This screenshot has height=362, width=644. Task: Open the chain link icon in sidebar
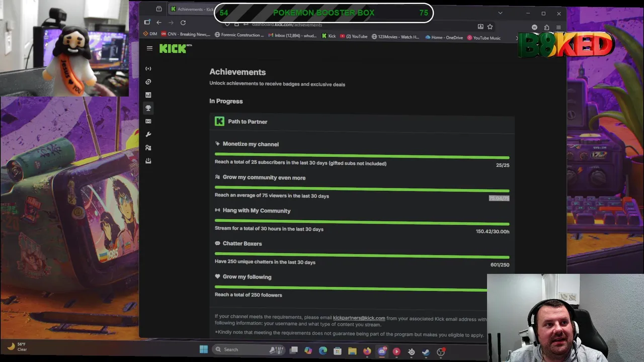(x=148, y=81)
